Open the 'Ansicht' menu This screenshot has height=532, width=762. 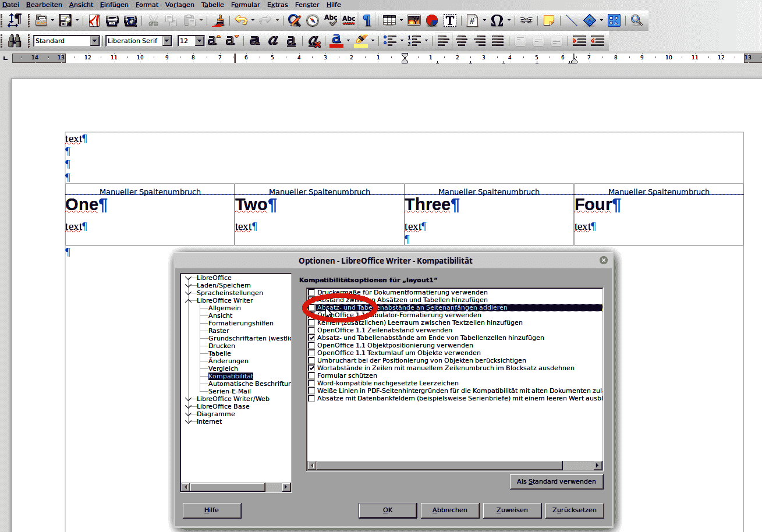(x=81, y=5)
